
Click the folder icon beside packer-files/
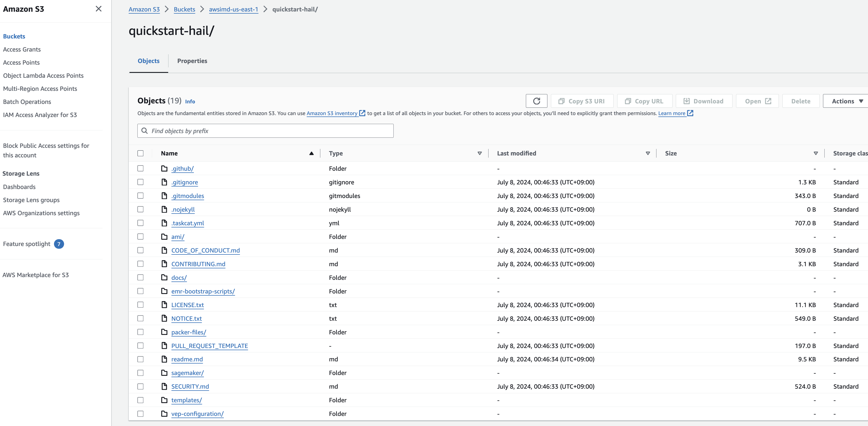point(164,332)
